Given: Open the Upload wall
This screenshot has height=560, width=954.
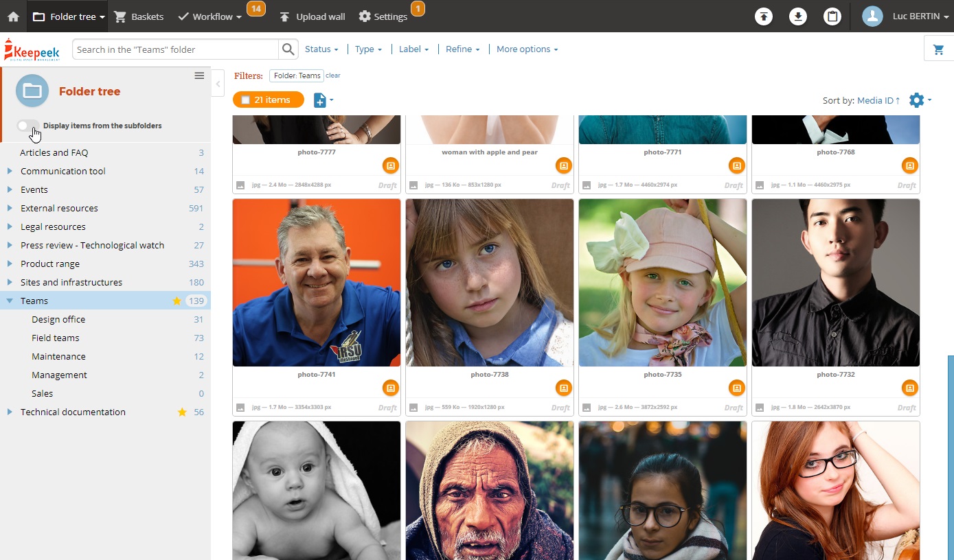Looking at the screenshot, I should coord(313,16).
